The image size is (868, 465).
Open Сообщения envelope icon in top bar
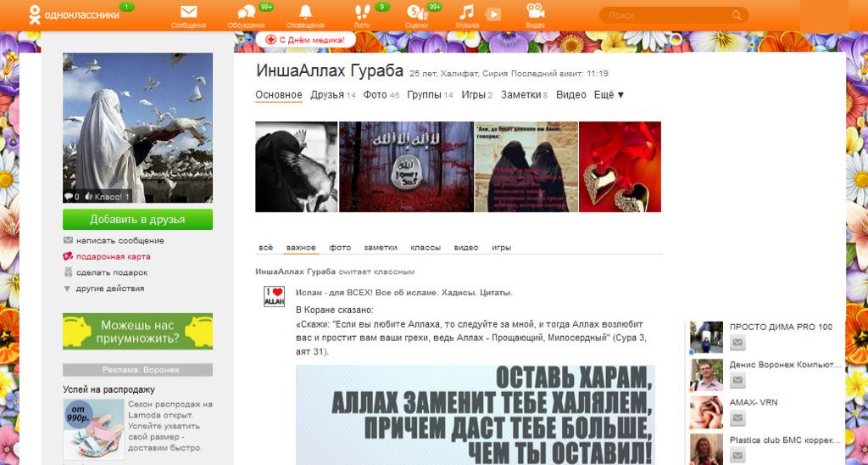click(x=189, y=12)
